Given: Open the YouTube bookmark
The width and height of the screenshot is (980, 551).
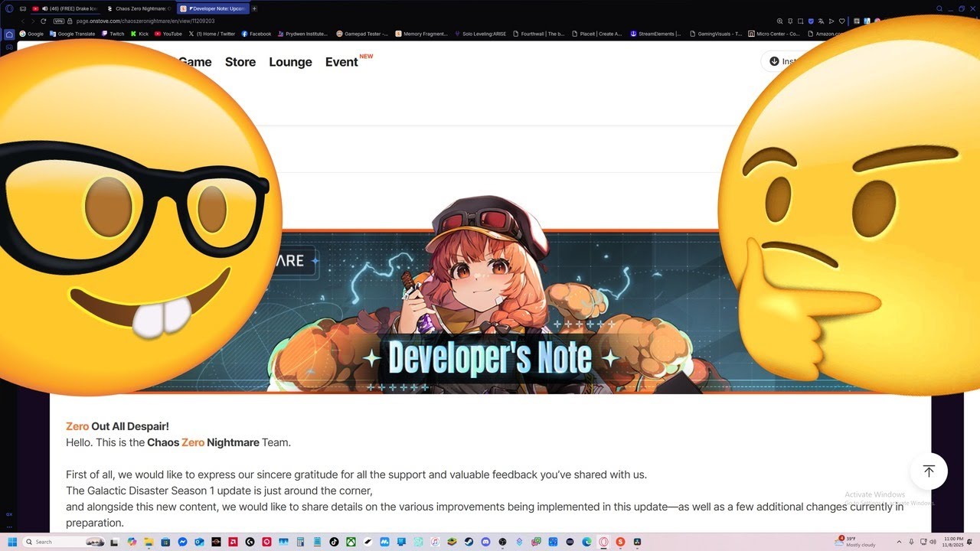Looking at the screenshot, I should 168,34.
